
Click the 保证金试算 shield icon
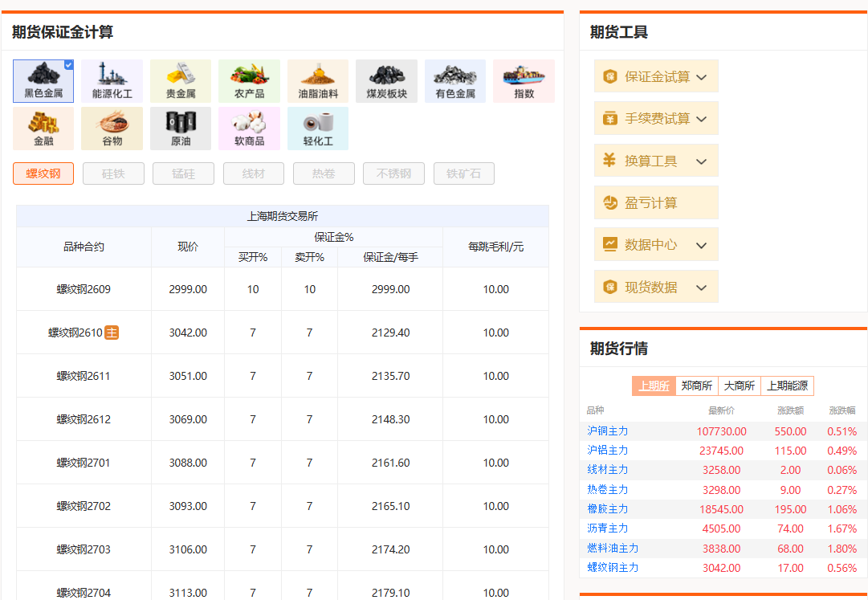[610, 76]
